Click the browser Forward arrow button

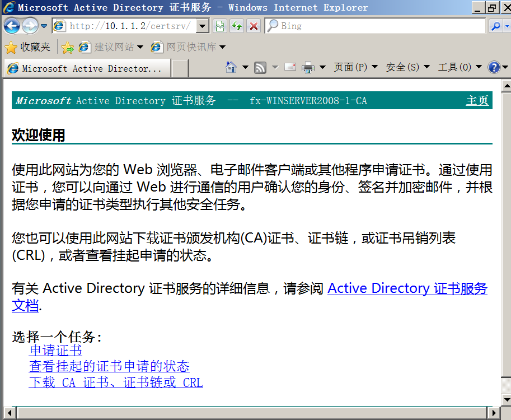[x=30, y=26]
